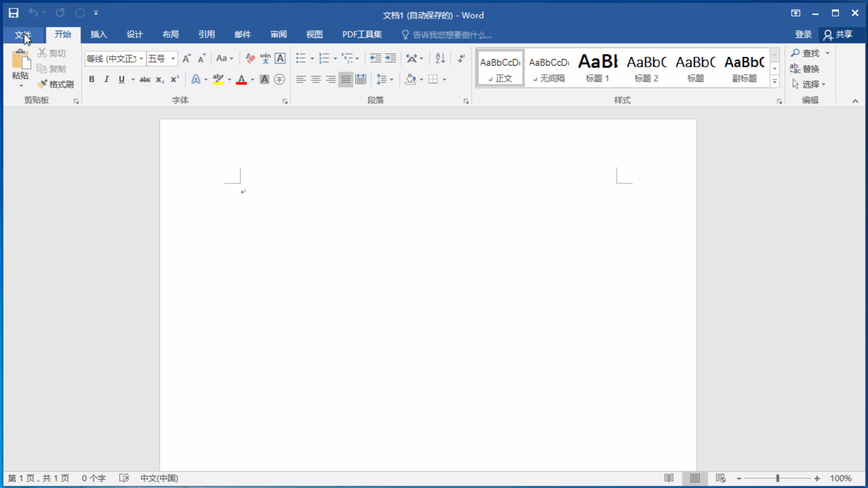Click the Bullets list icon
The height and width of the screenshot is (488, 868).
point(301,58)
